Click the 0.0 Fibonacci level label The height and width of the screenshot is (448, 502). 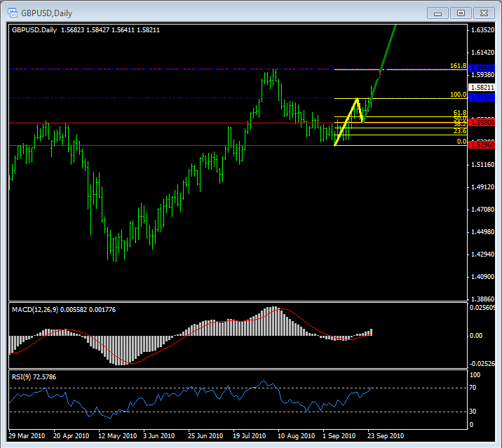[461, 141]
